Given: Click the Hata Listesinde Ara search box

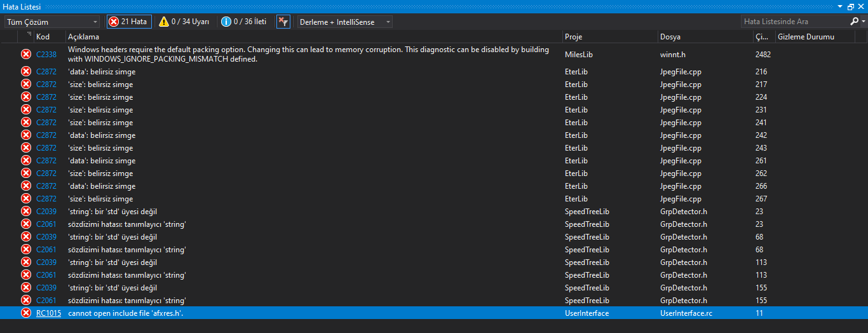Looking at the screenshot, I should pyautogui.click(x=794, y=22).
